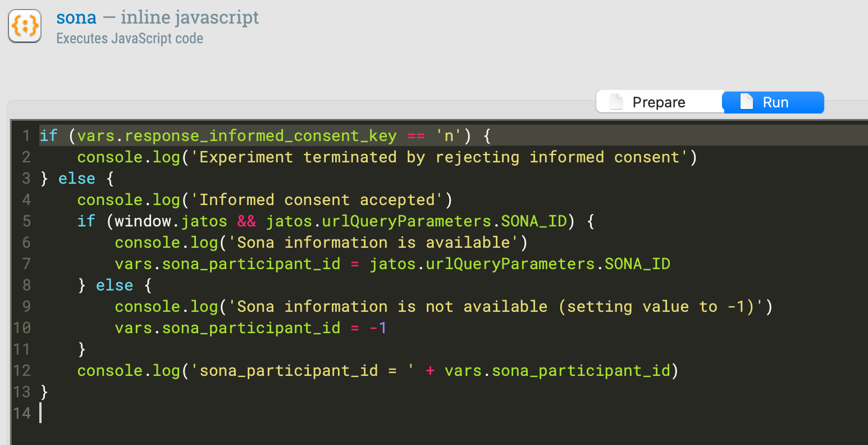
Task: Click the item name 'sona'
Action: pos(76,17)
